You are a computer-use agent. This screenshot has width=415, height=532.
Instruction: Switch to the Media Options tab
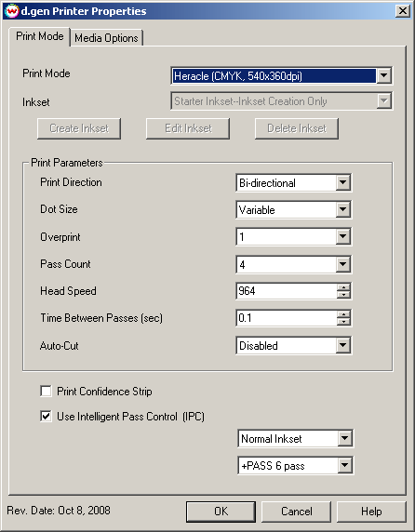click(x=106, y=38)
